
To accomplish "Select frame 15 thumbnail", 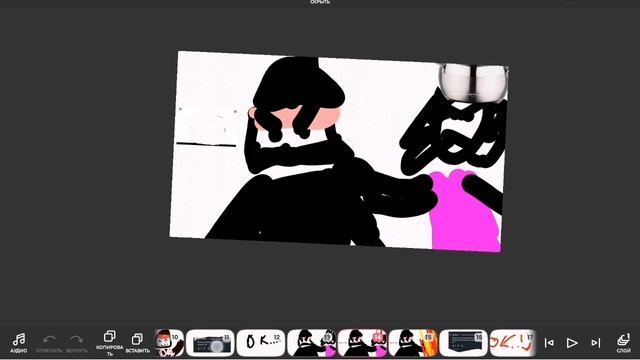I will click(413, 343).
